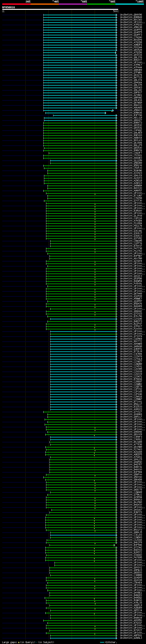Click hit UniRef100_B7HAS6

[131, 379]
